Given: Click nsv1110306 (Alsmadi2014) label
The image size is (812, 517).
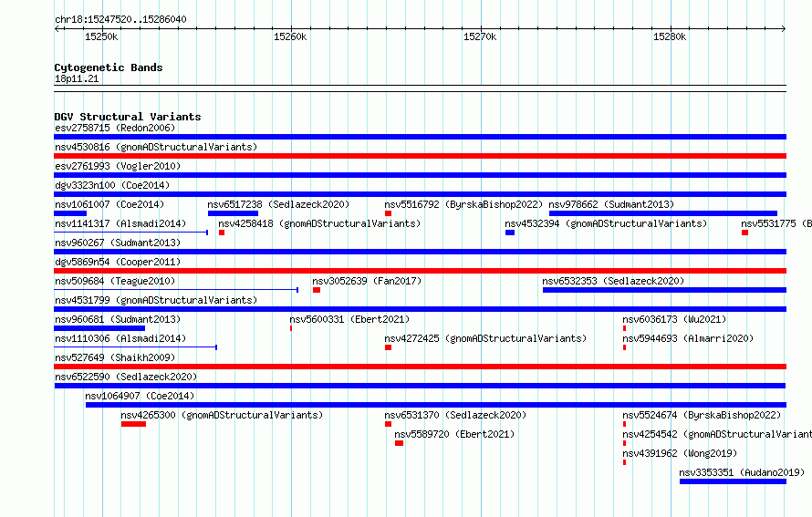Looking at the screenshot, I should [120, 338].
